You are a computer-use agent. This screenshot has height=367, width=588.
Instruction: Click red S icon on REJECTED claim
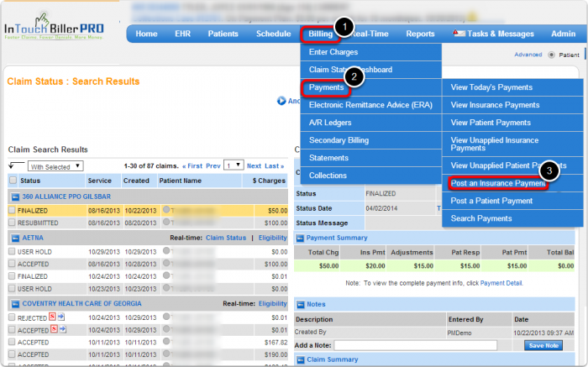(x=53, y=317)
